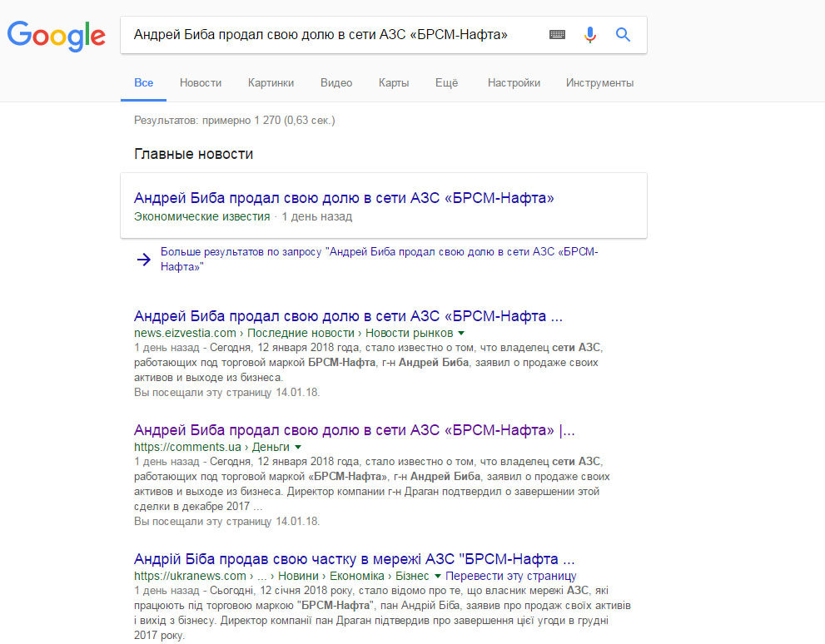The image size is (825, 644).
Task: Switch to the Новости tab
Action: (201, 83)
